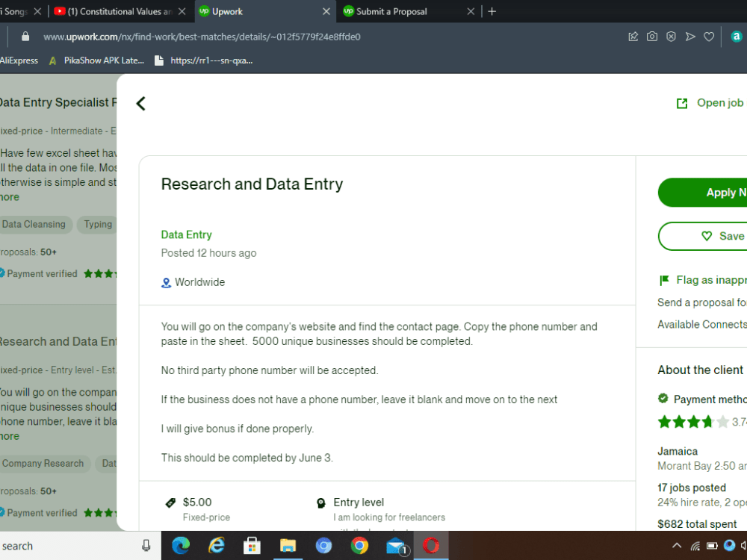Open the green 'a' profile avatar icon
Viewport: 747px width, 560px height.
(x=737, y=36)
